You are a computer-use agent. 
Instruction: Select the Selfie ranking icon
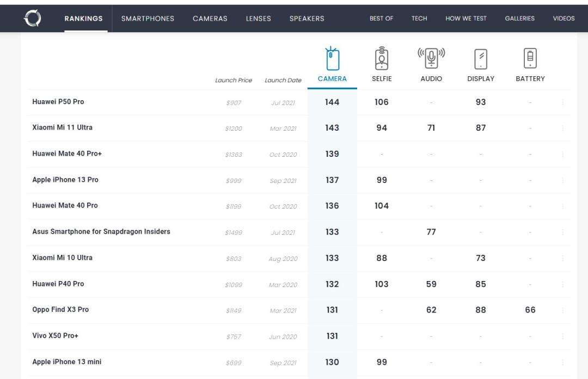click(x=382, y=59)
